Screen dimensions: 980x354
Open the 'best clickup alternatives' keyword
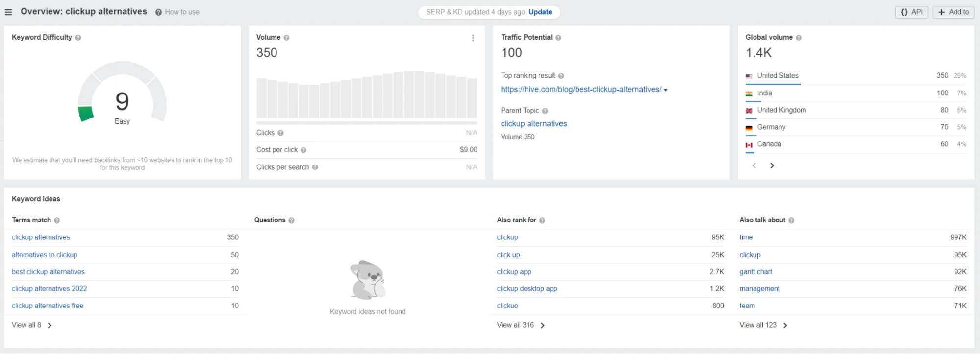pos(48,272)
